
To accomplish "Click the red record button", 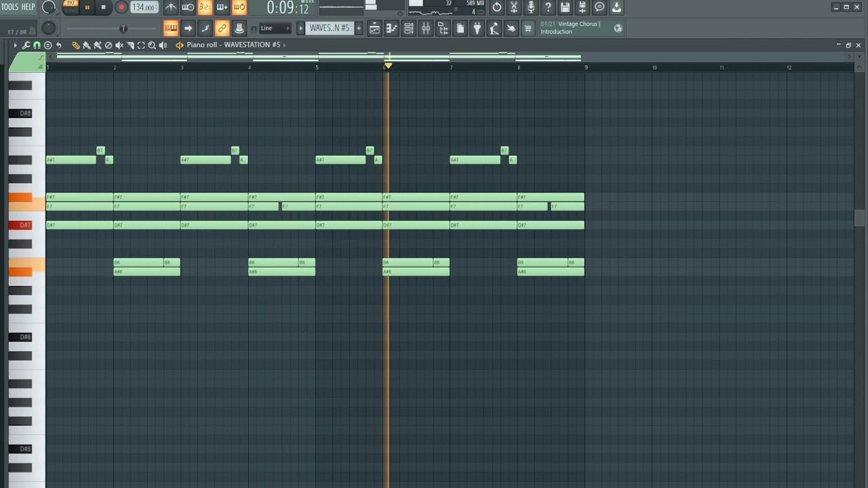I will tap(121, 7).
